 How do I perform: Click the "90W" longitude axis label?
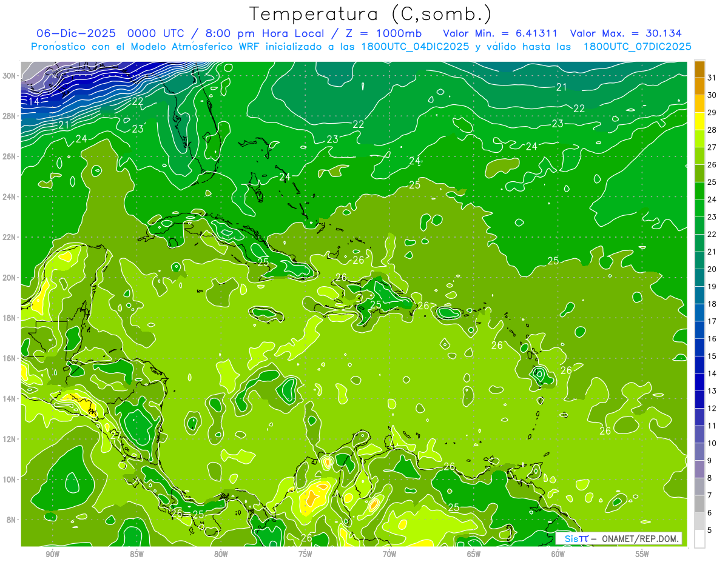pos(52,554)
